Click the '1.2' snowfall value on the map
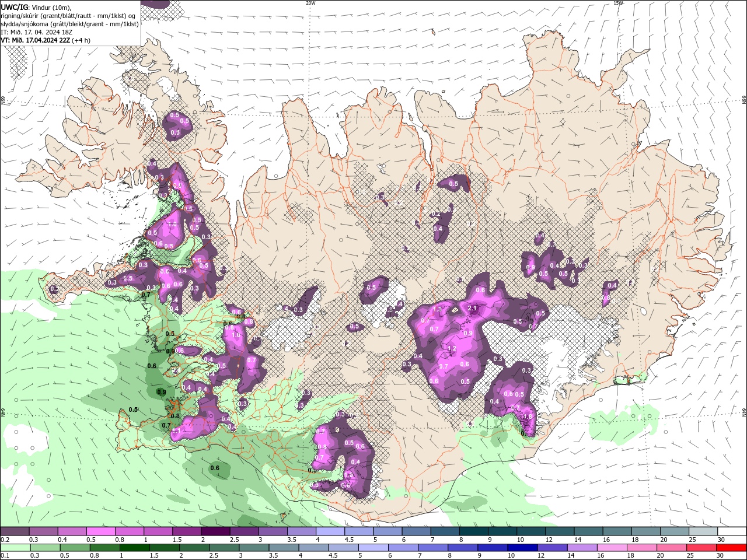This screenshot has width=747, height=560. [x=451, y=348]
